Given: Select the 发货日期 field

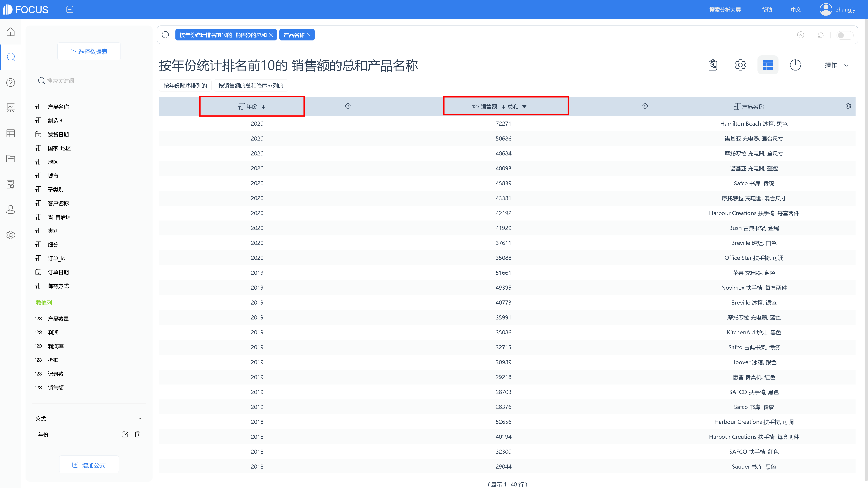Looking at the screenshot, I should point(58,134).
